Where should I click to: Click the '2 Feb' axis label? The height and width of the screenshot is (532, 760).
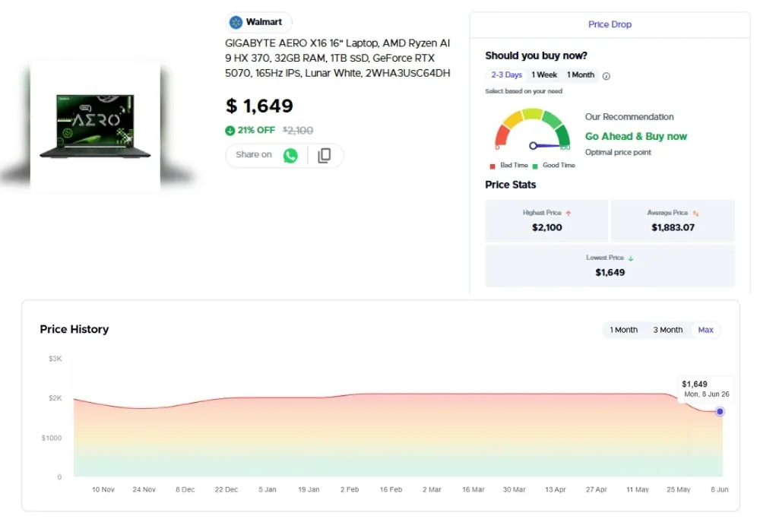pyautogui.click(x=350, y=490)
